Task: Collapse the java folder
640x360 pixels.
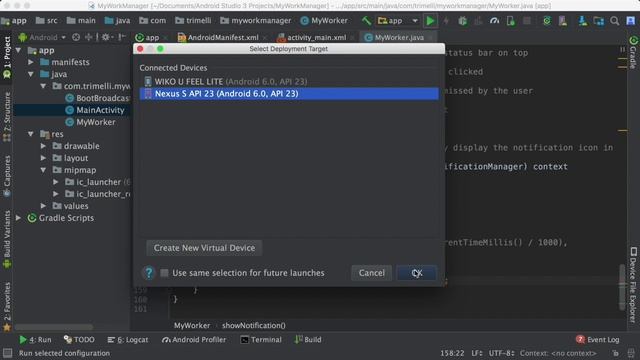Action: click(x=31, y=74)
